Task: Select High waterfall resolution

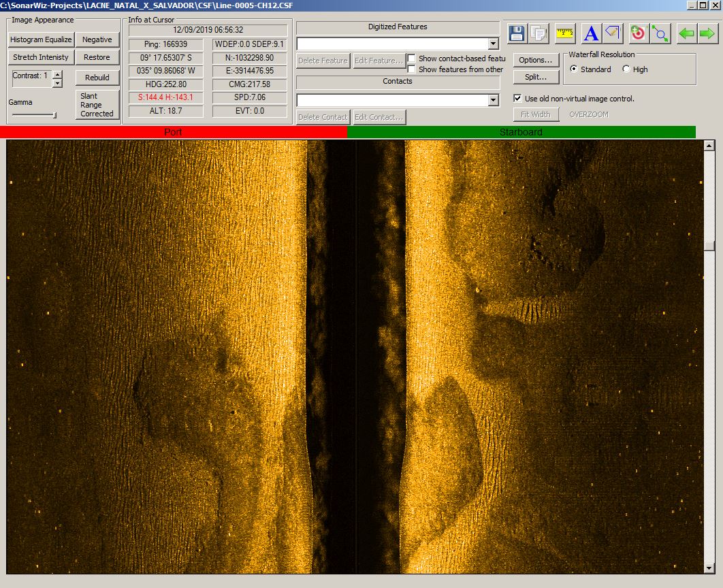Action: [626, 69]
